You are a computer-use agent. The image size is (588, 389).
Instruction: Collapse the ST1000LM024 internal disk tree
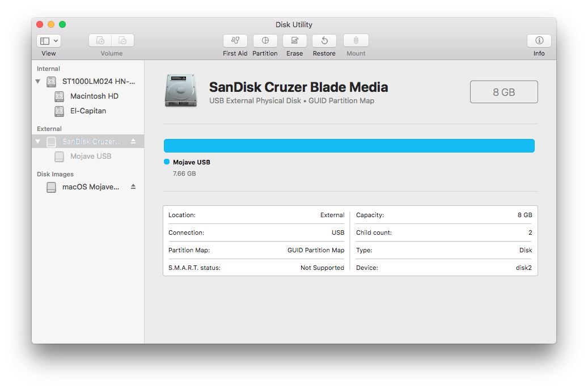[x=38, y=82]
